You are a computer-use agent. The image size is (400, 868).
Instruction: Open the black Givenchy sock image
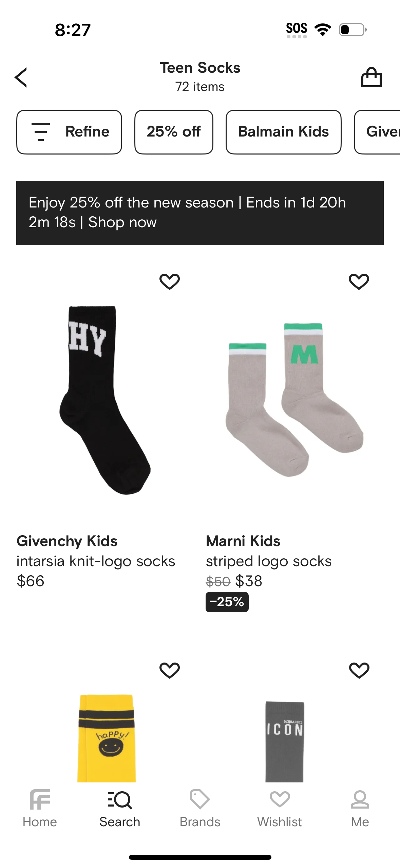[x=105, y=401]
